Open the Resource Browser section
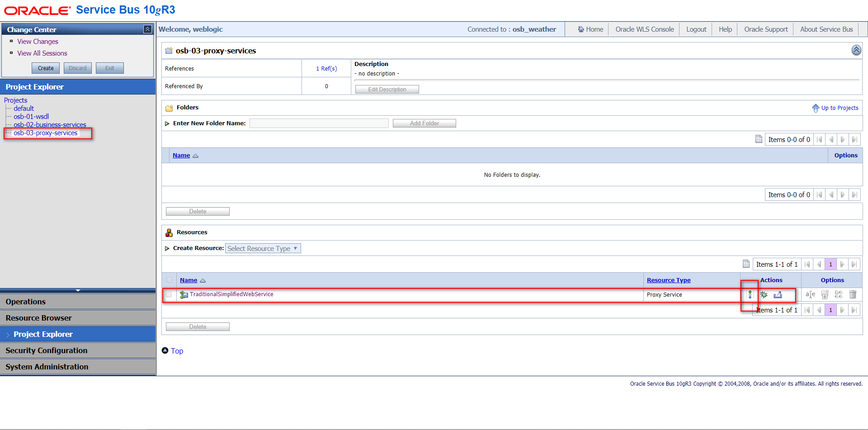The image size is (868, 430). pos(78,318)
